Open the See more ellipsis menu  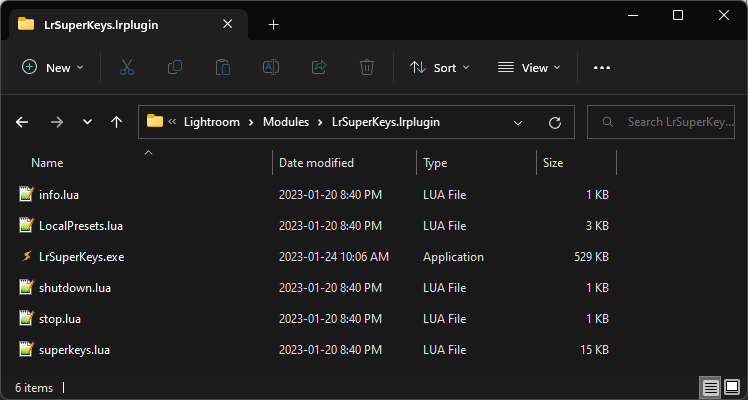pyautogui.click(x=602, y=68)
